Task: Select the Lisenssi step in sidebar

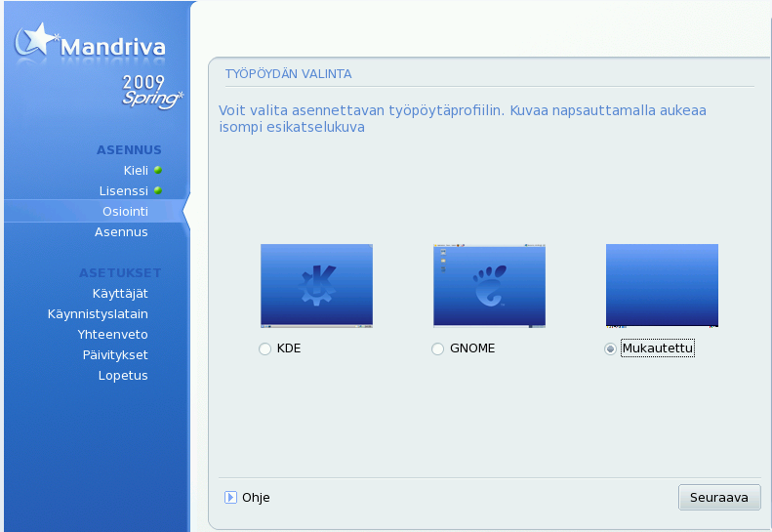Action: 124,191
